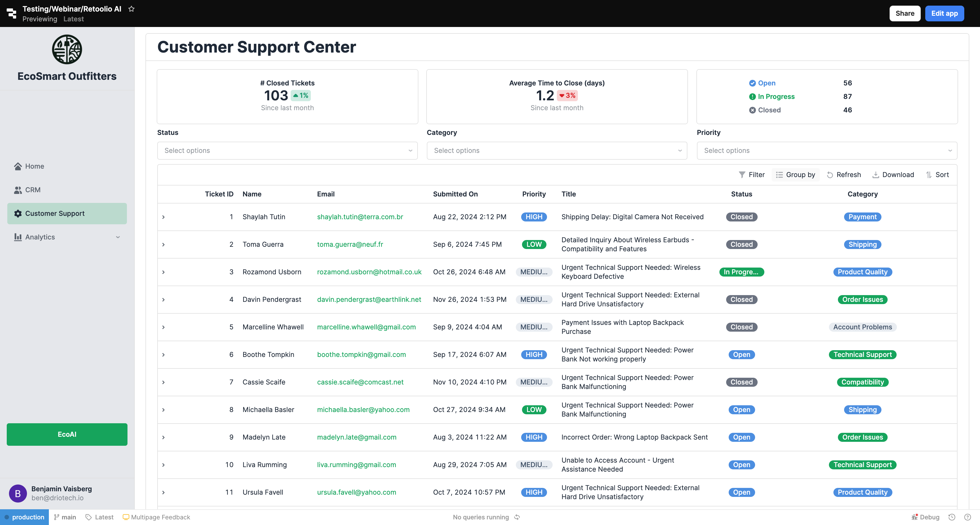
Task: Click the user avatar B icon
Action: 18,494
